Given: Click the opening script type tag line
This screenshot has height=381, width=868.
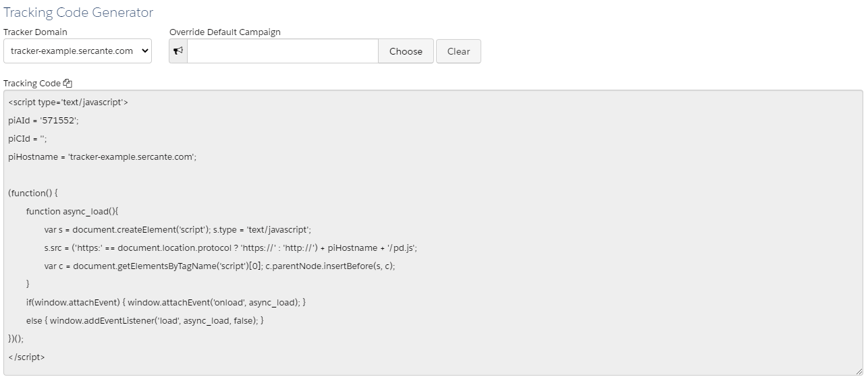Looking at the screenshot, I should click(68, 102).
